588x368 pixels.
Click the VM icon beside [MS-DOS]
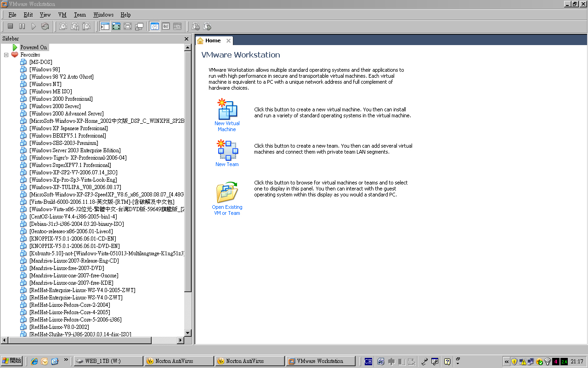(23, 62)
